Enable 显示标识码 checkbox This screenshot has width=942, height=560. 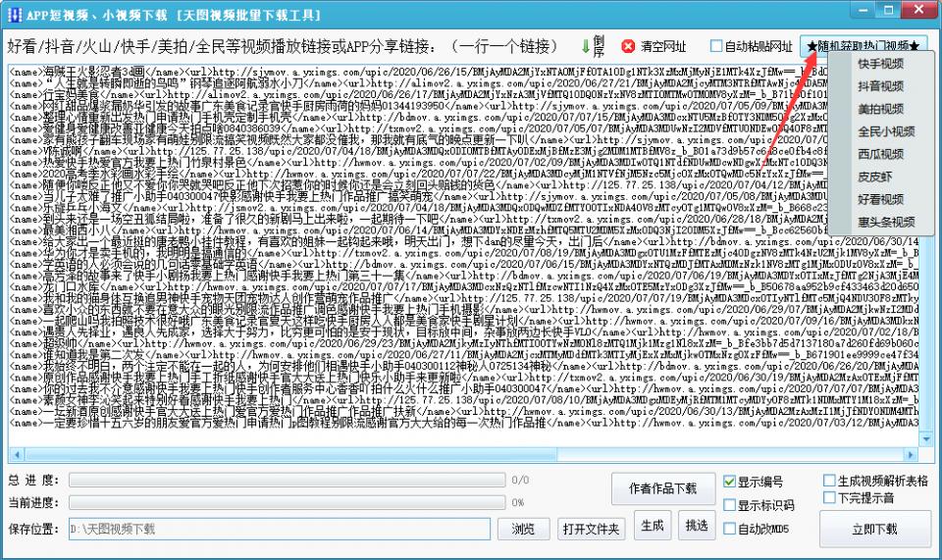click(x=729, y=505)
